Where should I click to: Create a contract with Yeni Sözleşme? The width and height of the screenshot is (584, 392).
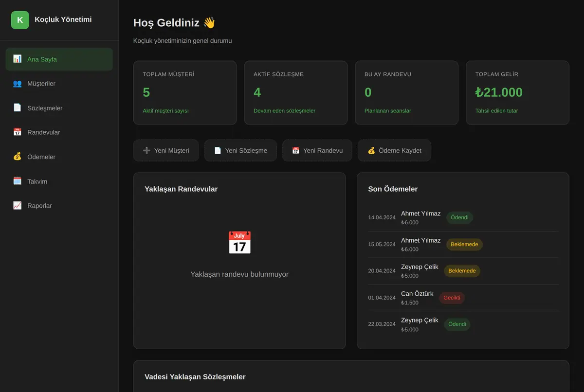(x=240, y=151)
